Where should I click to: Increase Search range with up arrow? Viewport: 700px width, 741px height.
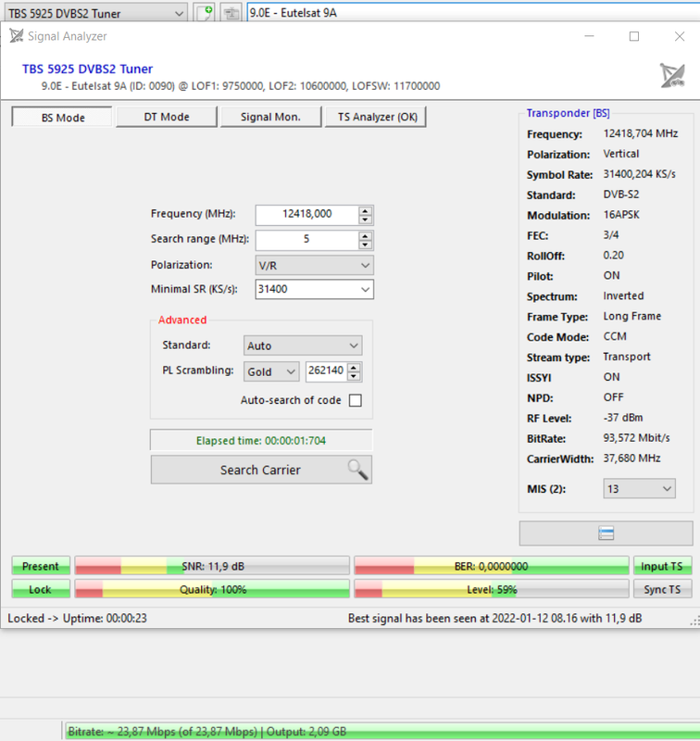click(365, 235)
